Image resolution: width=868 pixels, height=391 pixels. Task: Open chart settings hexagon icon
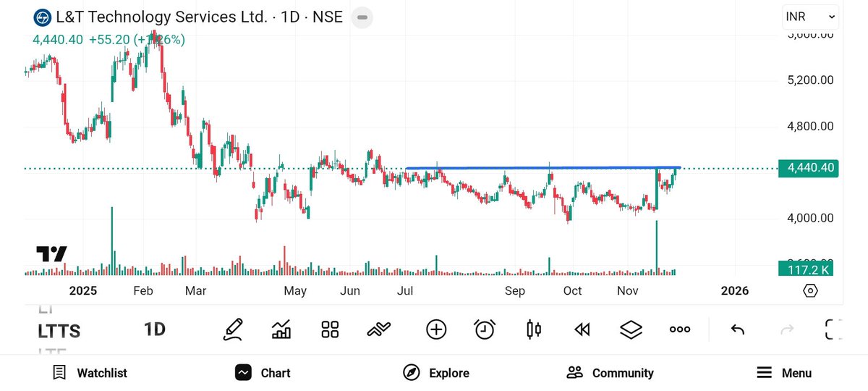[x=810, y=290]
